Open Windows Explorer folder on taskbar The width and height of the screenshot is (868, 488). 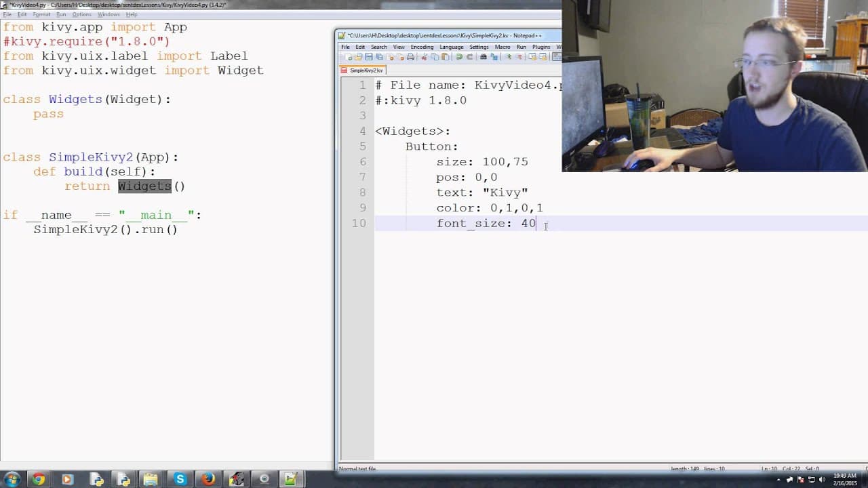point(151,479)
